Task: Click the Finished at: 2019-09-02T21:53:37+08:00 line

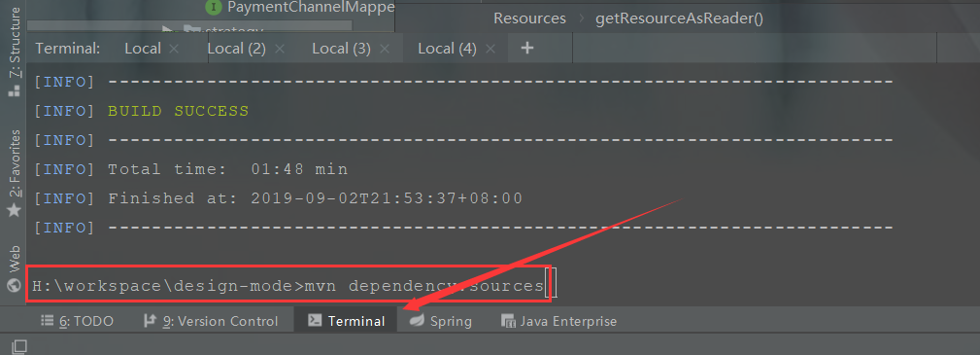Action: (x=315, y=198)
